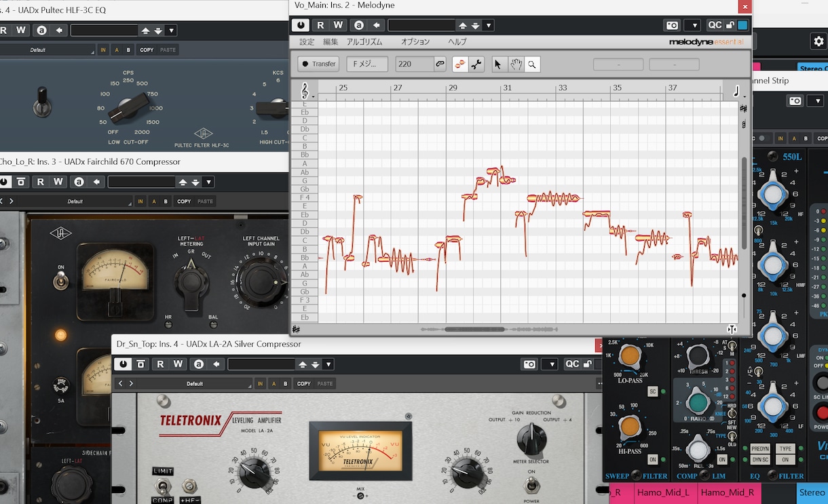Image resolution: width=828 pixels, height=504 pixels.
Task: Select the magnifier zoom tool in Melodyne
Action: 533,64
